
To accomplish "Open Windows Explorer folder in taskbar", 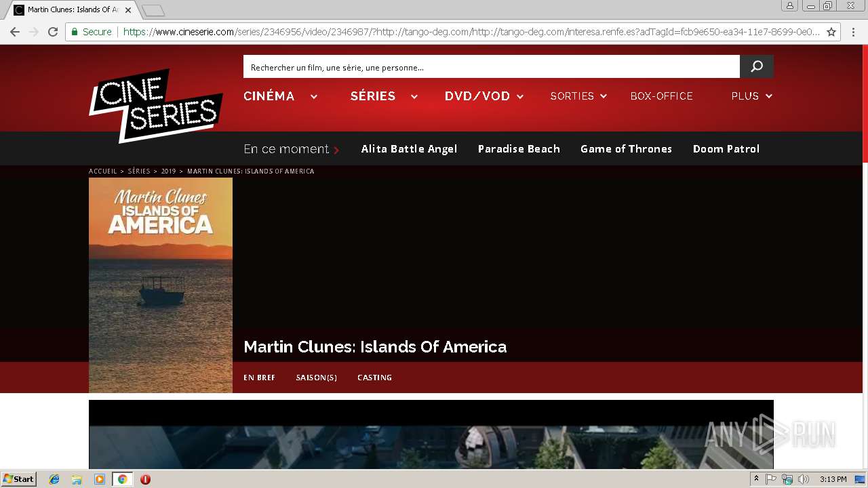I will point(77,479).
